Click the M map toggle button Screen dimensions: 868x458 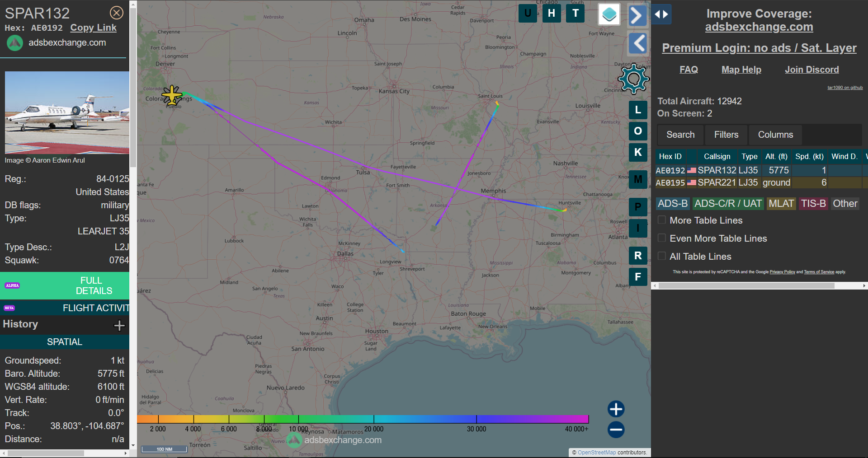pyautogui.click(x=638, y=179)
